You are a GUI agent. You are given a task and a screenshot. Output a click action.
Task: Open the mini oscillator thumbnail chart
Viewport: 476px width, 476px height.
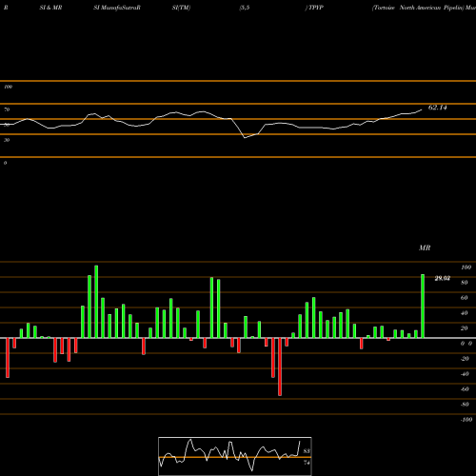point(235,456)
